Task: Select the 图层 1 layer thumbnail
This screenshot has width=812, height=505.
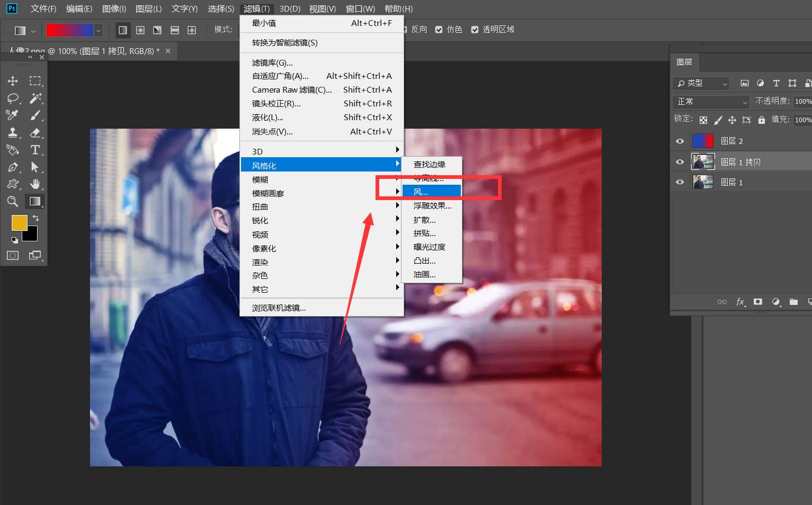Action: pyautogui.click(x=703, y=182)
